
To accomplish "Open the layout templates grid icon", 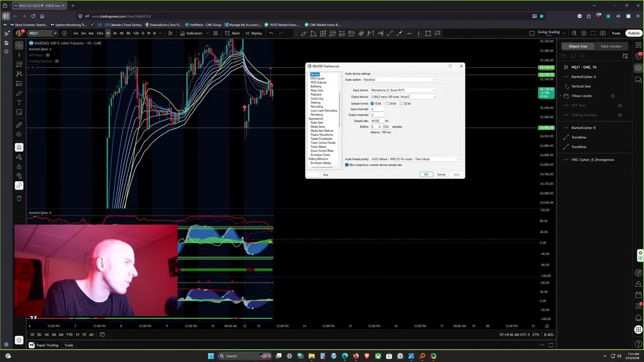I will [215, 33].
